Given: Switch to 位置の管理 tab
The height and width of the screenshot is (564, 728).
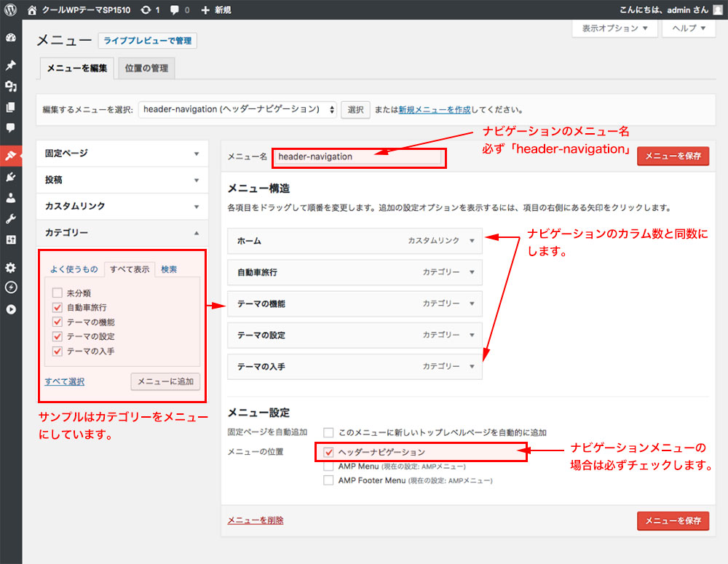Looking at the screenshot, I should pos(147,68).
